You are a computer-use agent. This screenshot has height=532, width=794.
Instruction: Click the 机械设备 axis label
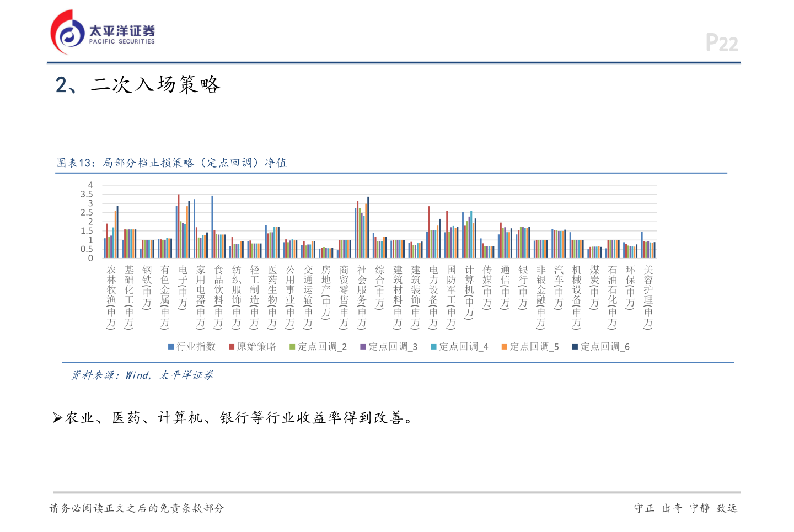(577, 297)
